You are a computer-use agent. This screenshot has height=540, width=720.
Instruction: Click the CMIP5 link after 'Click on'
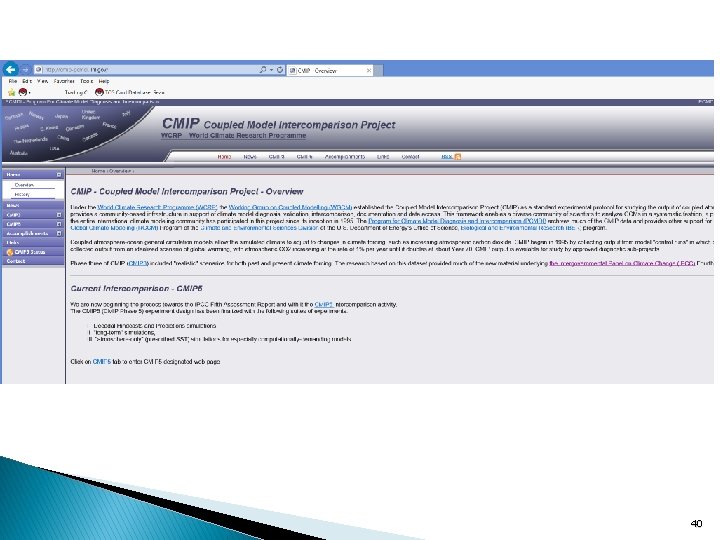click(x=101, y=362)
